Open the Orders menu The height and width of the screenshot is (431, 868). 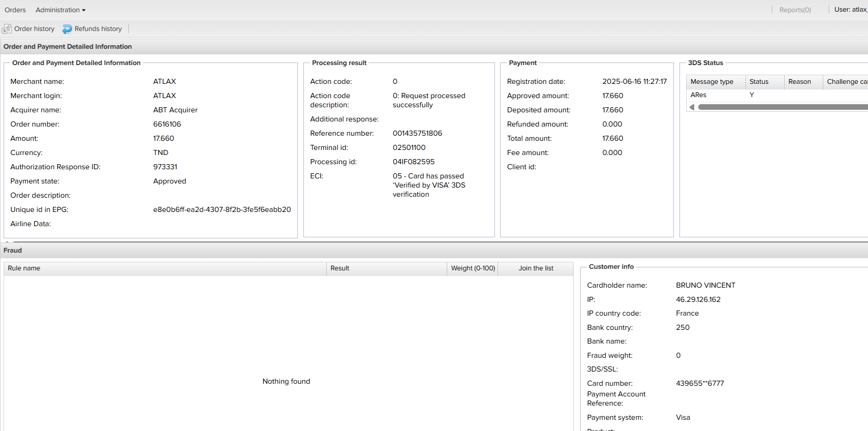(15, 10)
